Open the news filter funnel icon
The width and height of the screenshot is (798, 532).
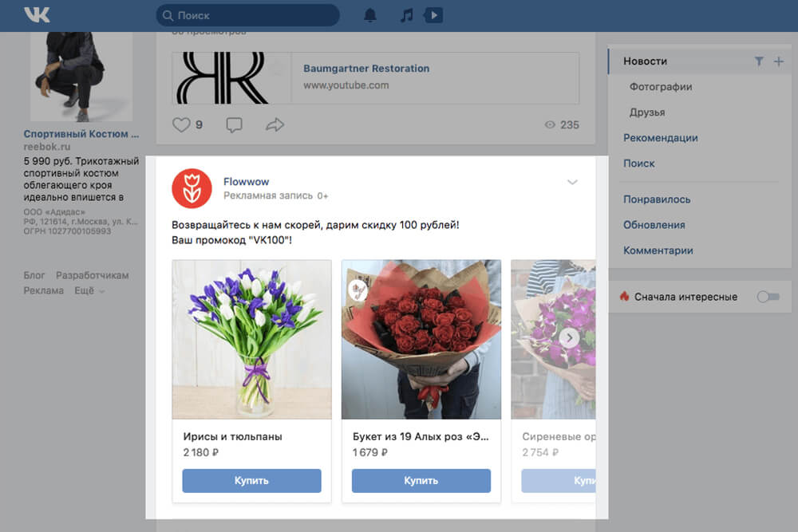(x=759, y=61)
